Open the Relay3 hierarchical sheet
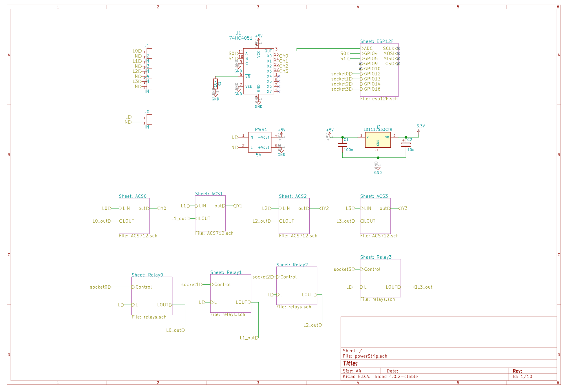Screen dimensions: 570x392 pos(380,278)
